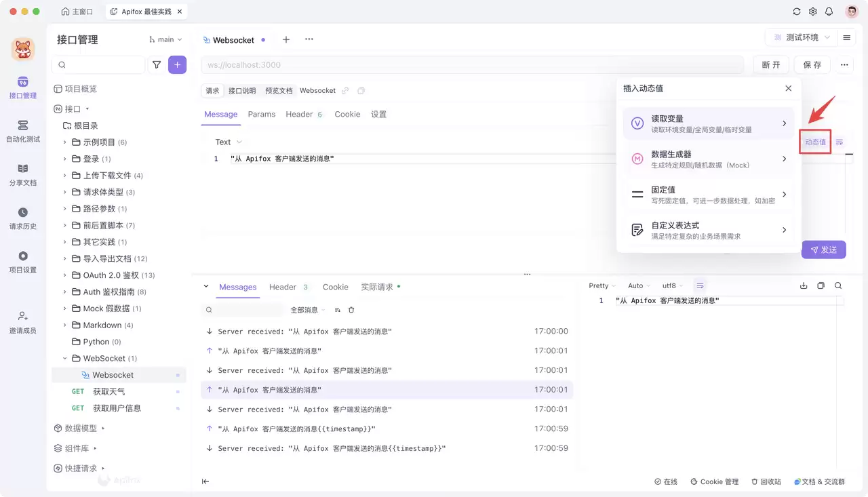The height and width of the screenshot is (497, 868).
Task: Switch to the request Header tab
Action: [304, 115]
